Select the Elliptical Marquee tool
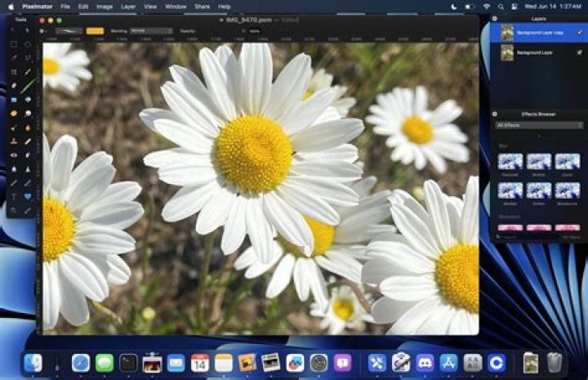588x380 pixels. 28,44
